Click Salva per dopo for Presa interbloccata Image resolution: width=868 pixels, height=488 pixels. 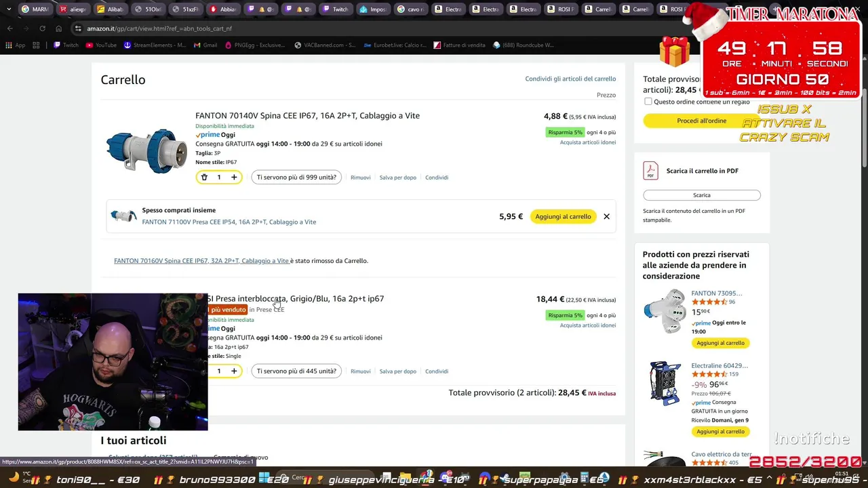pyautogui.click(x=397, y=371)
